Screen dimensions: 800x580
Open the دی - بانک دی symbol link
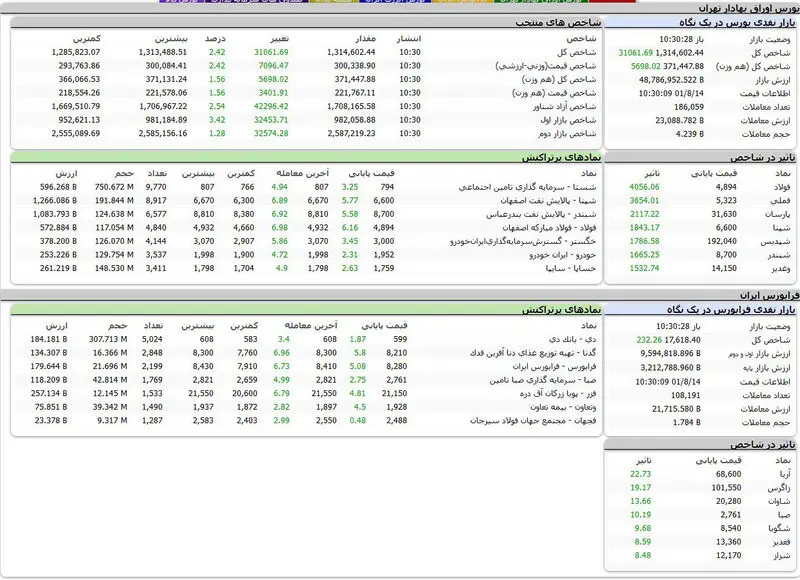tap(572, 339)
